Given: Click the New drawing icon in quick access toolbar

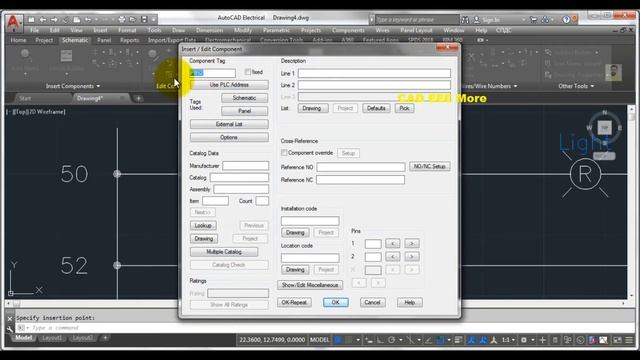Looking at the screenshot, I should 31,20.
